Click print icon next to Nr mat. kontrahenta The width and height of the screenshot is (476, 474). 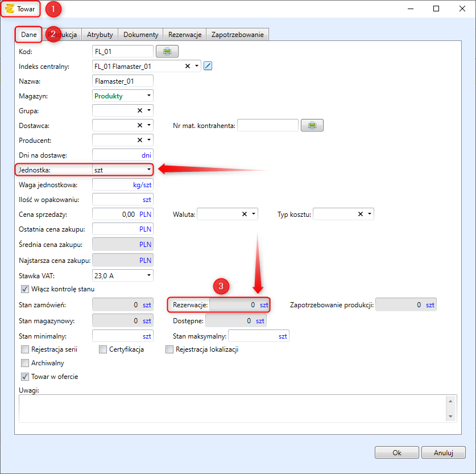point(312,125)
